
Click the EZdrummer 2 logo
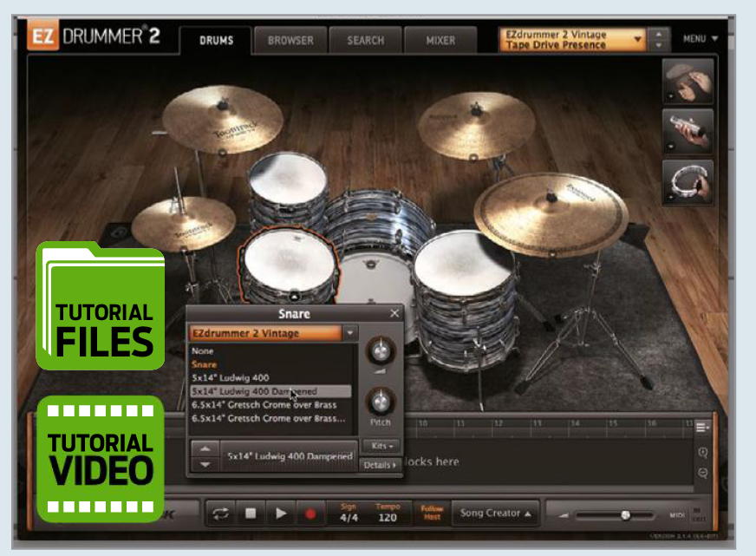click(94, 36)
